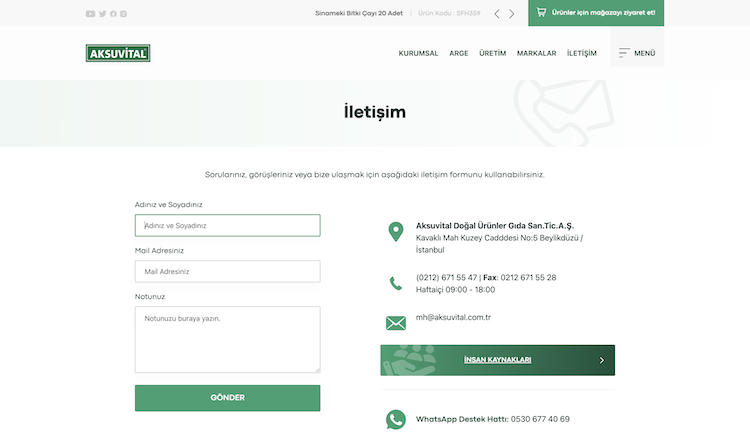Open the KURUMSAL menu item

(x=419, y=53)
